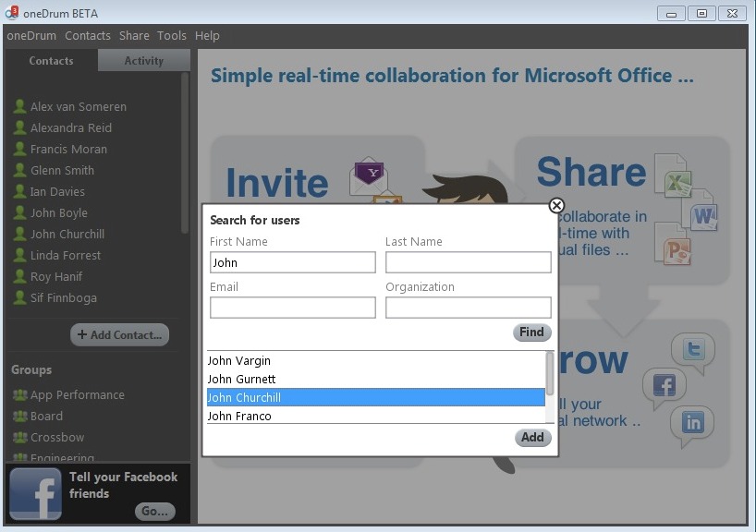Click Sif Finnboga's contact icon

[x=19, y=297]
